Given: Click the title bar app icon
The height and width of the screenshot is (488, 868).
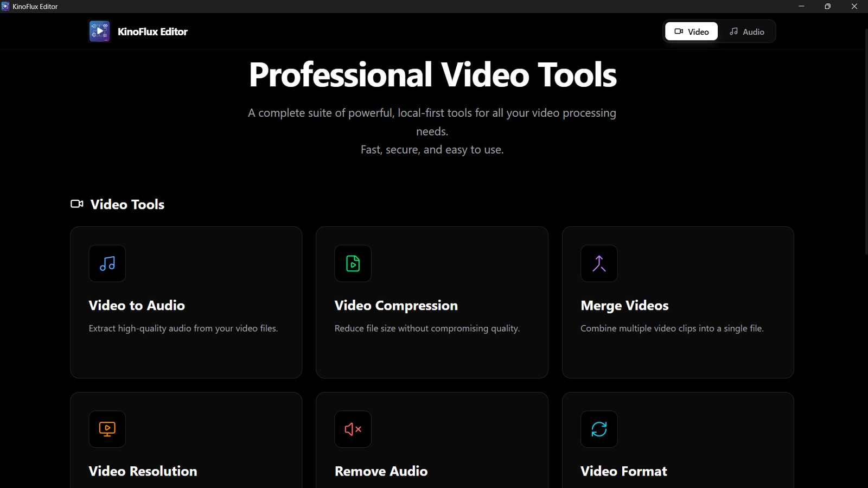Looking at the screenshot, I should (5, 7).
